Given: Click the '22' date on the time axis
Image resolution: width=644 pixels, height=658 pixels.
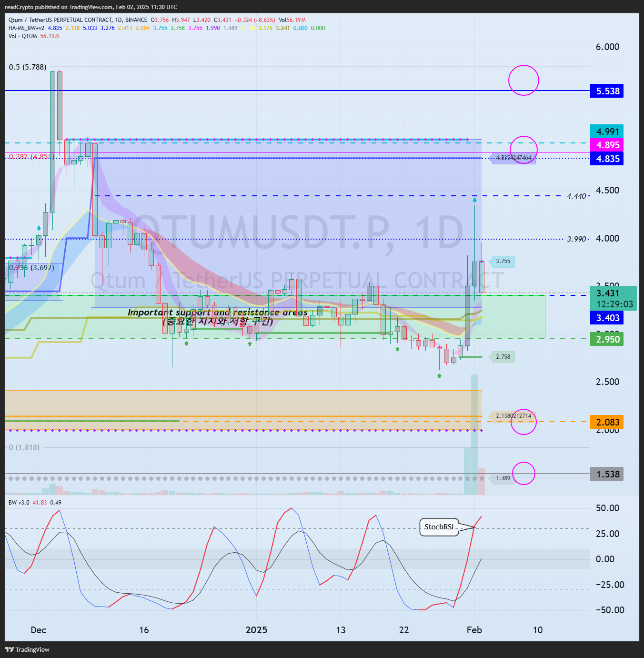Looking at the screenshot, I should click(404, 630).
